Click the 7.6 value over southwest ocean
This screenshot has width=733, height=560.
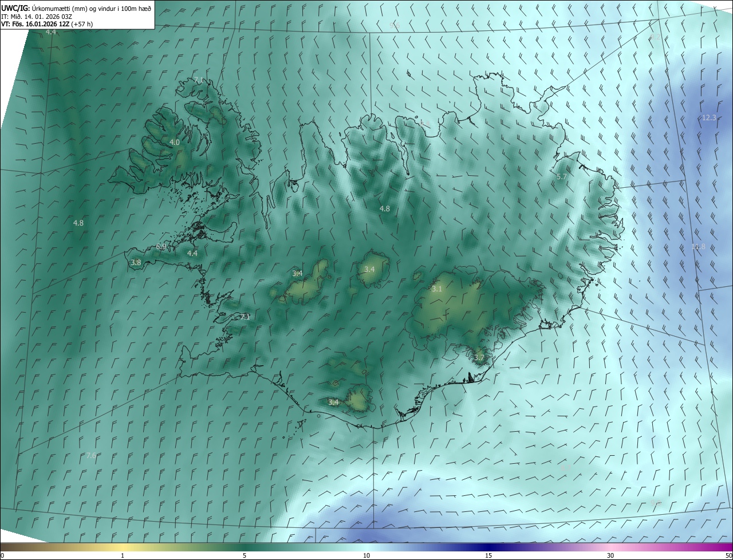pyautogui.click(x=91, y=456)
